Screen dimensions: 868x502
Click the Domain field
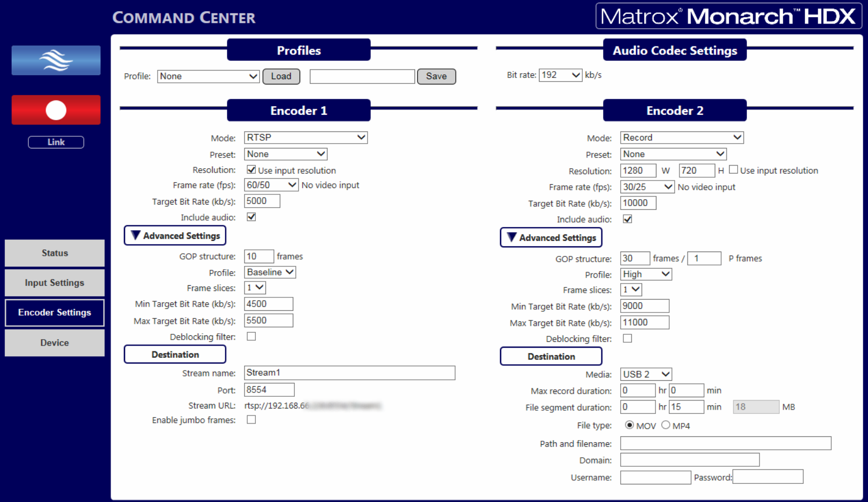(690, 460)
